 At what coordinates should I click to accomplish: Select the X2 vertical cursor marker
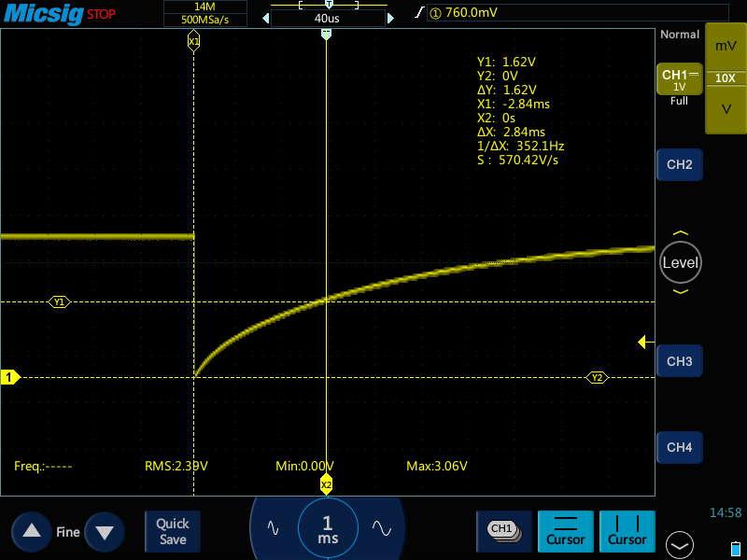click(326, 484)
